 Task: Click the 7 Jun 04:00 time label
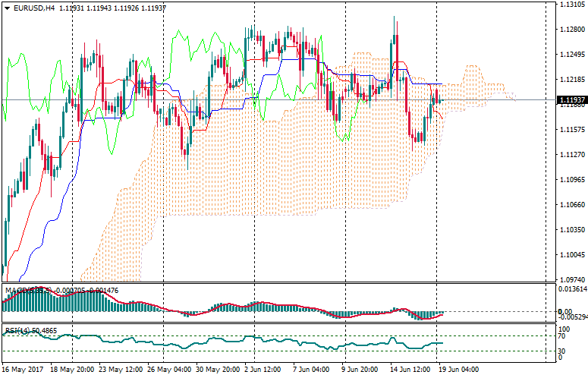tap(311, 370)
